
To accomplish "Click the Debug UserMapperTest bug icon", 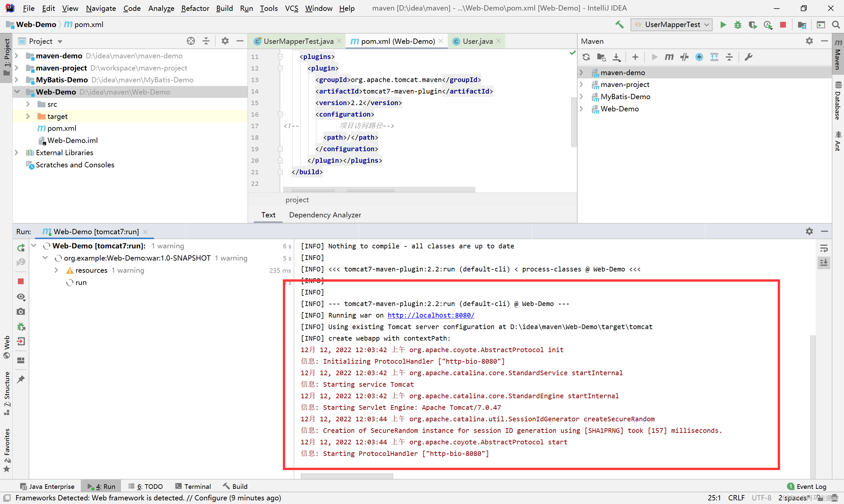I will [738, 24].
